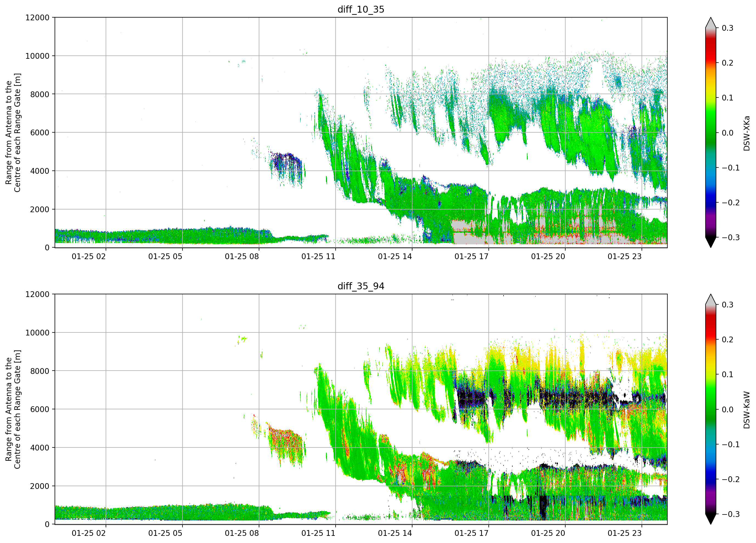This screenshot has height=543, width=756.
Task: Click the −0.1 tick on DSW-XKa colorbar
Action: point(731,168)
